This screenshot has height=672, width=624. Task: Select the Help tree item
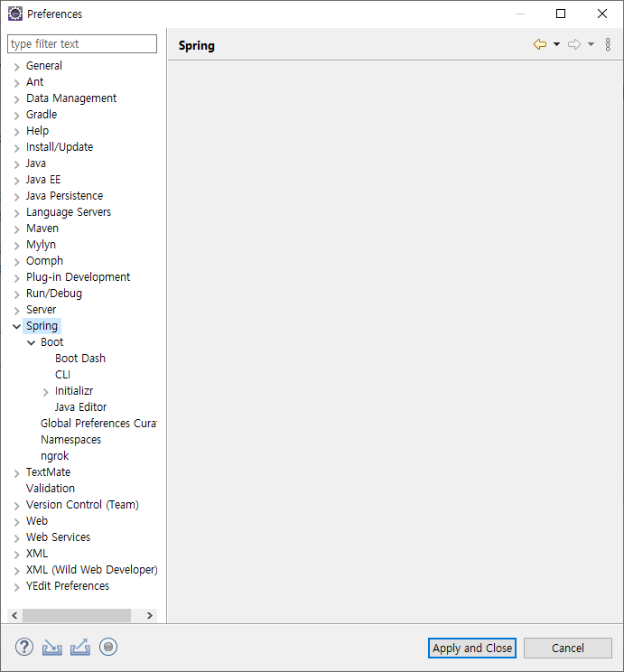(x=37, y=131)
